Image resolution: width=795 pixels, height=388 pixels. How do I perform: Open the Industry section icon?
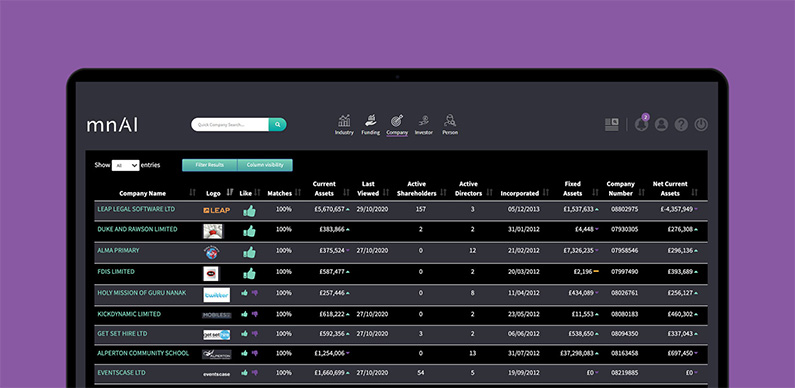[344, 121]
